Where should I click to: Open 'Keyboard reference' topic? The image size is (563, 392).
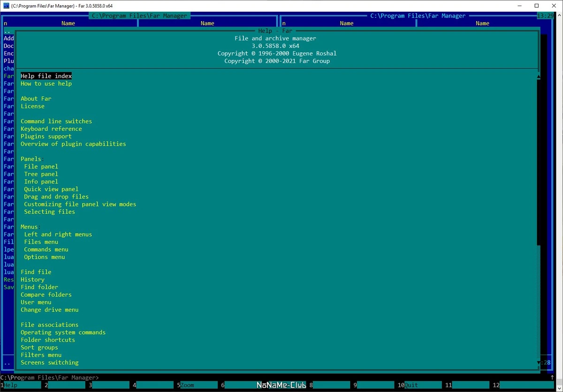click(x=51, y=128)
